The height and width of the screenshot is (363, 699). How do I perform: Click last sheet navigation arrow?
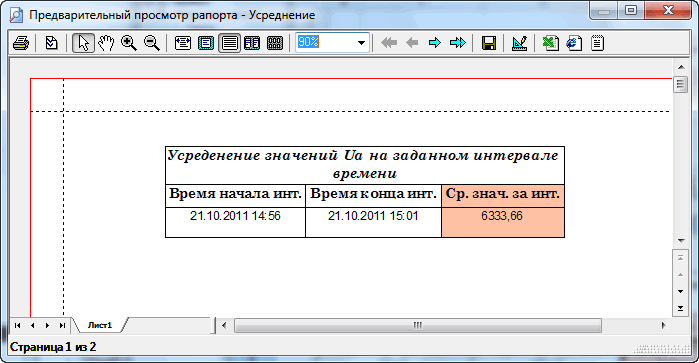(x=62, y=326)
